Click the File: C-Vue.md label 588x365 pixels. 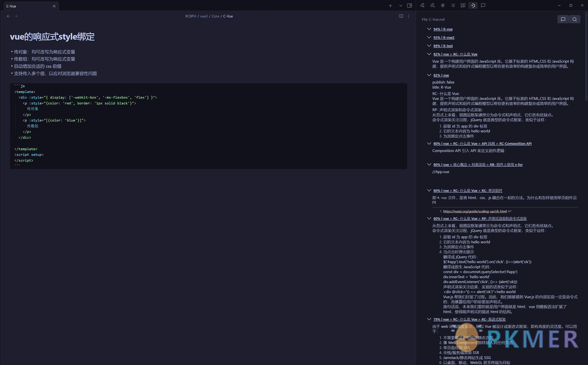(433, 20)
